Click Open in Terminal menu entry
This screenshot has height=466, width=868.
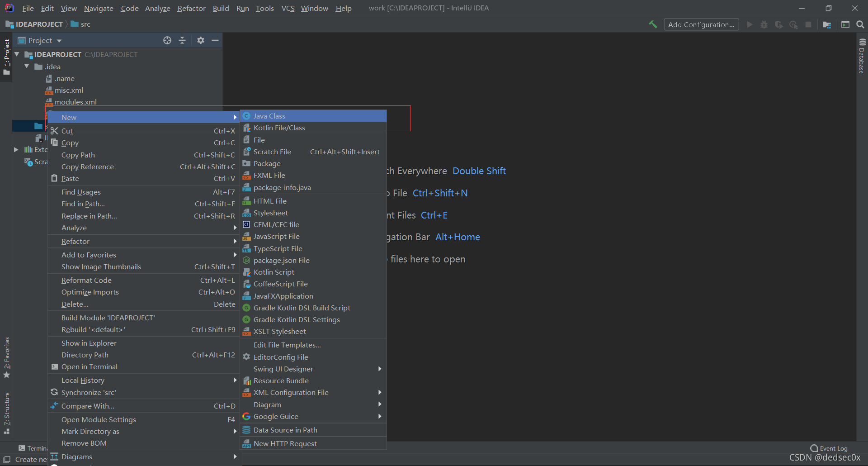(x=144, y=366)
